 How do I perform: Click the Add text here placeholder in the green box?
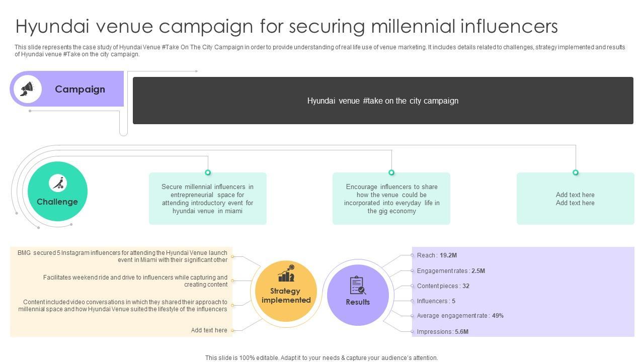(575, 199)
